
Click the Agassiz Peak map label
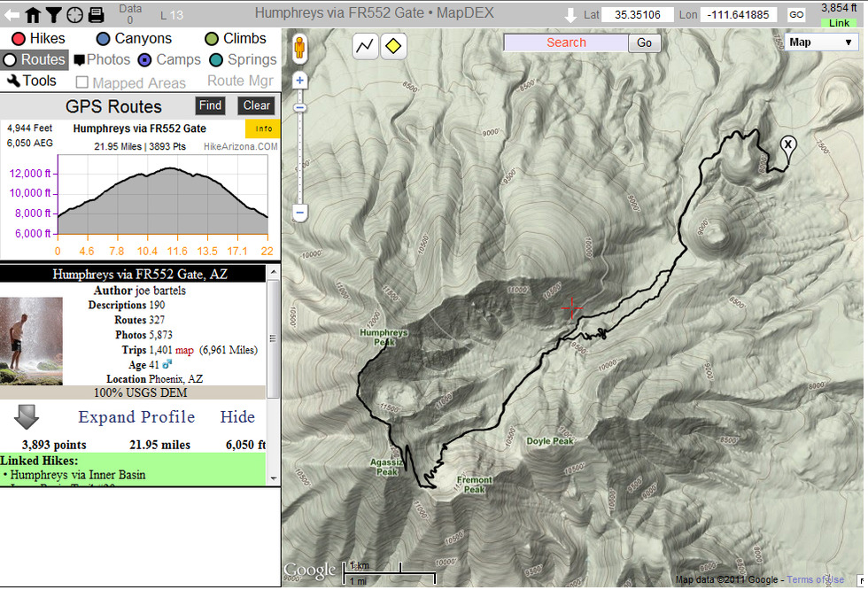pyautogui.click(x=387, y=467)
